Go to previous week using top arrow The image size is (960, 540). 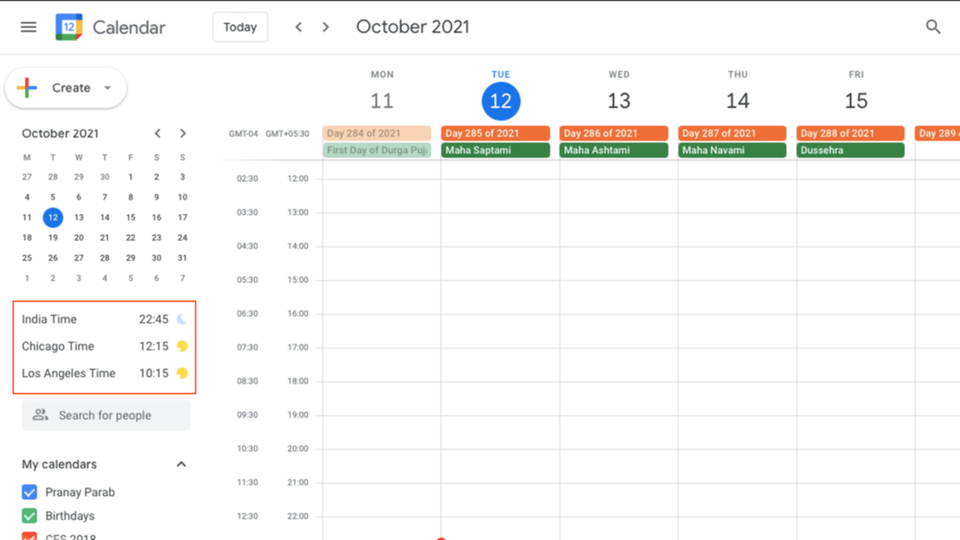tap(298, 27)
